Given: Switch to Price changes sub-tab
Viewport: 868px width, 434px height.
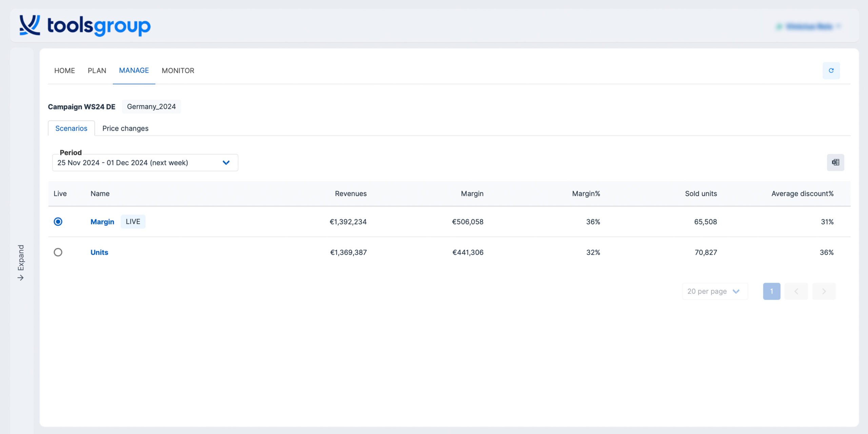Looking at the screenshot, I should (x=125, y=128).
